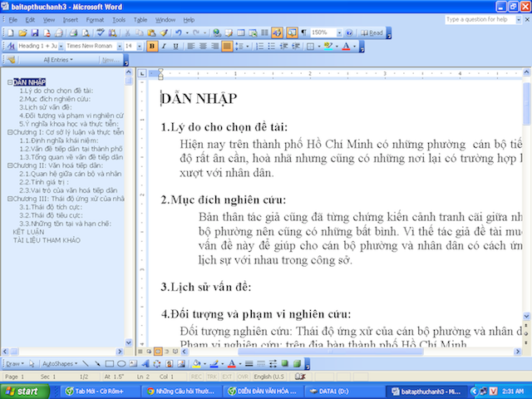Open the font size 14 dropdown

(x=140, y=47)
